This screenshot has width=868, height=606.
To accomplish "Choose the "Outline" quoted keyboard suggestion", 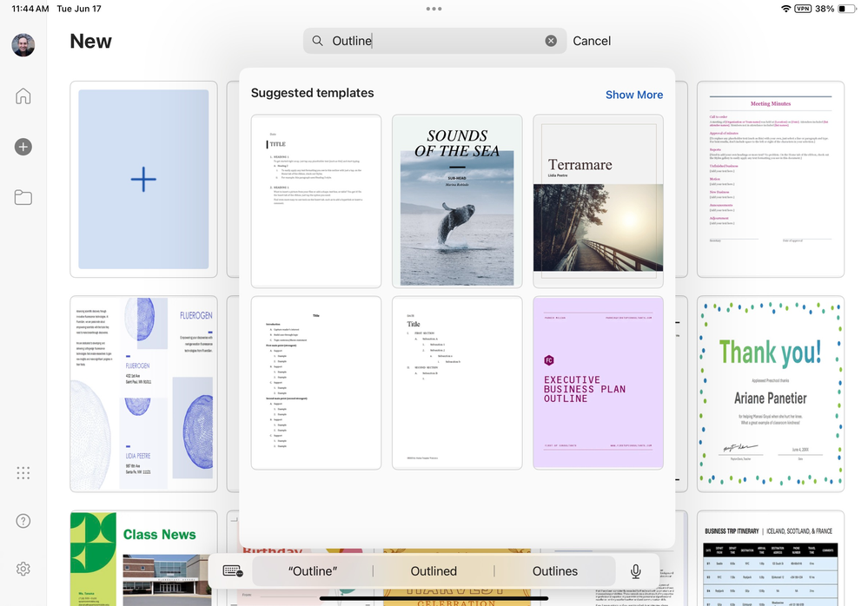I will click(x=313, y=571).
